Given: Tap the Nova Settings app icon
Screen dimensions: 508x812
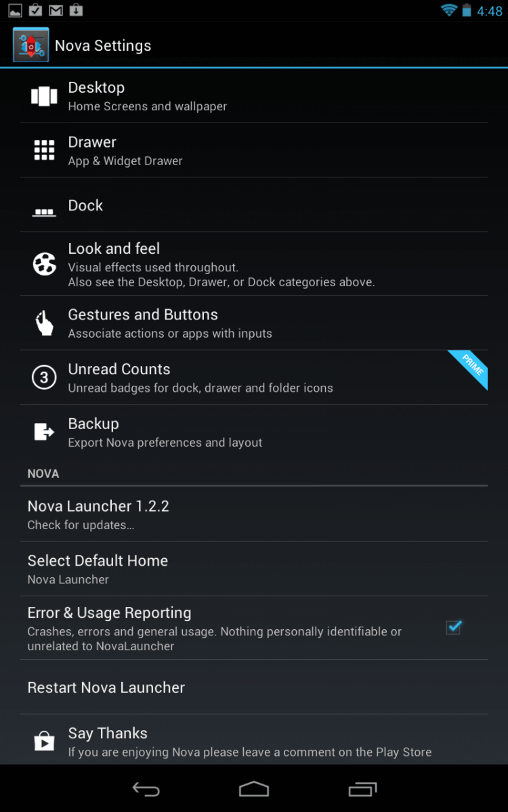Looking at the screenshot, I should coord(30,45).
